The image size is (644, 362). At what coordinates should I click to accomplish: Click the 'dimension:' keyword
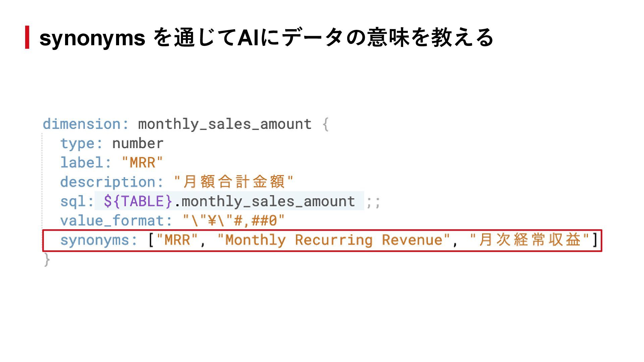pos(86,124)
